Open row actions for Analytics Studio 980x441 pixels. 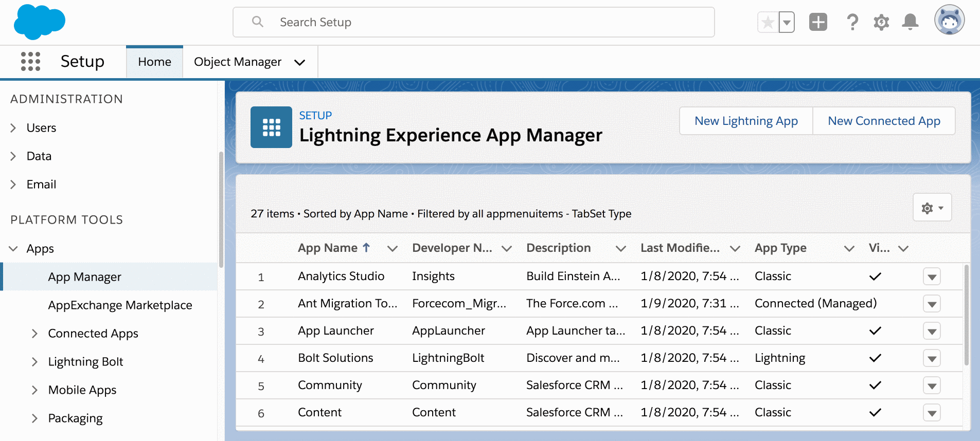pyautogui.click(x=932, y=277)
